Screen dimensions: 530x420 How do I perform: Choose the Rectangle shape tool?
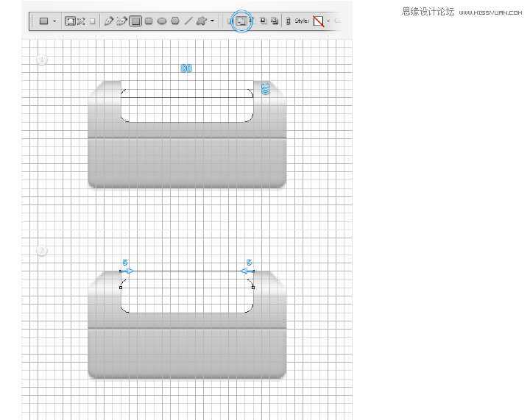[135, 21]
